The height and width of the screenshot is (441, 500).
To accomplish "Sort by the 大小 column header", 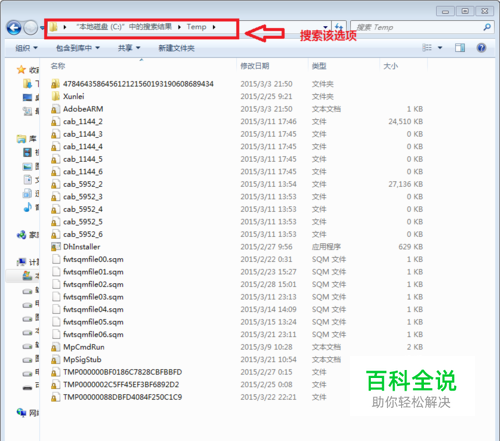I will tap(390, 66).
